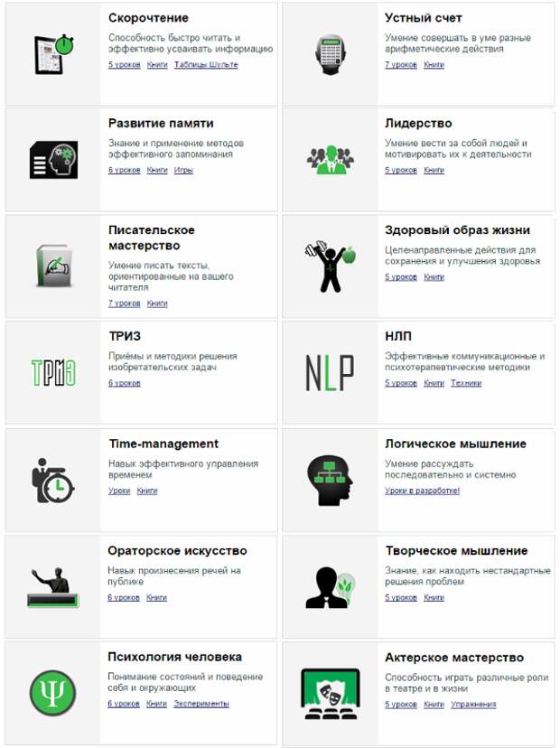Select the brain memory card icon
The image size is (560, 748).
pyautogui.click(x=54, y=160)
